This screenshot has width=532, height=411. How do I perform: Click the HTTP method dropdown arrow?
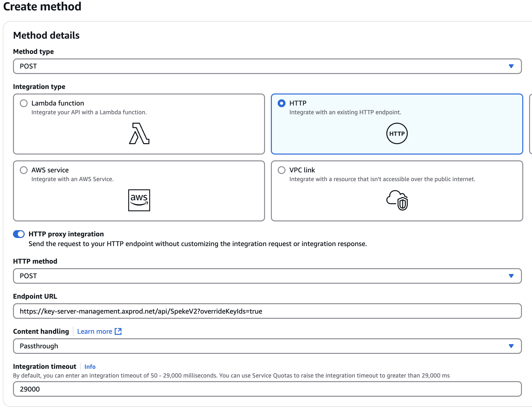[x=512, y=276]
